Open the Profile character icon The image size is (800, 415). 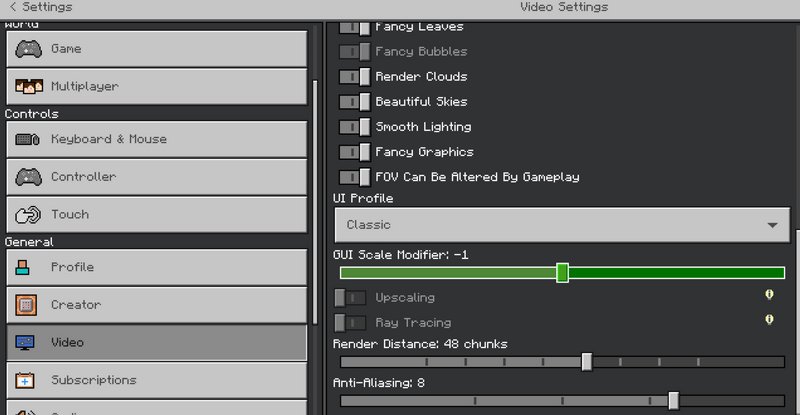[22, 267]
